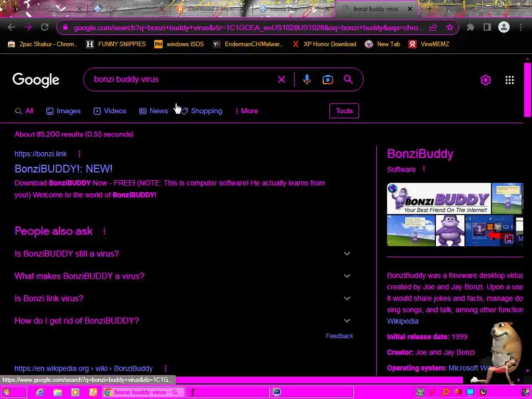Image resolution: width=532 pixels, height=399 pixels.
Task: Open the 'XP Horror Download' bookmark
Action: point(324,44)
